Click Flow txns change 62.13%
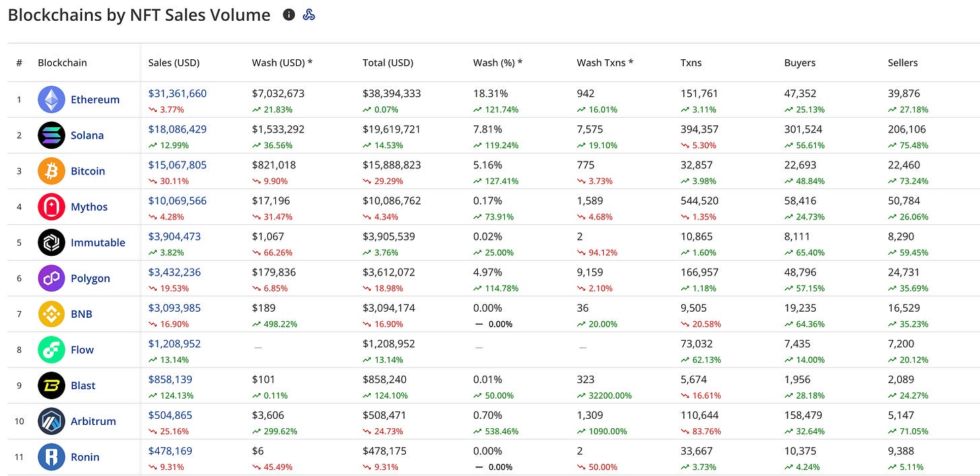Image resolution: width=980 pixels, height=476 pixels. [701, 360]
